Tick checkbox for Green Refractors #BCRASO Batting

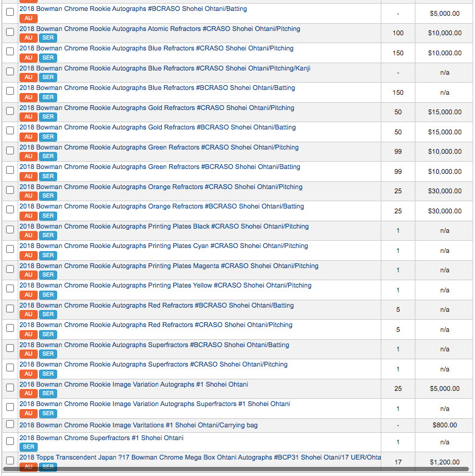[10, 170]
